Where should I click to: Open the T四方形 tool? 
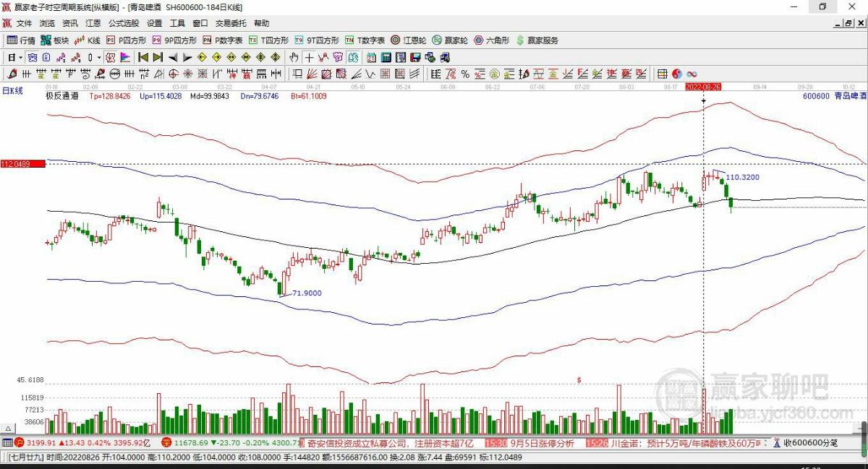(269, 40)
